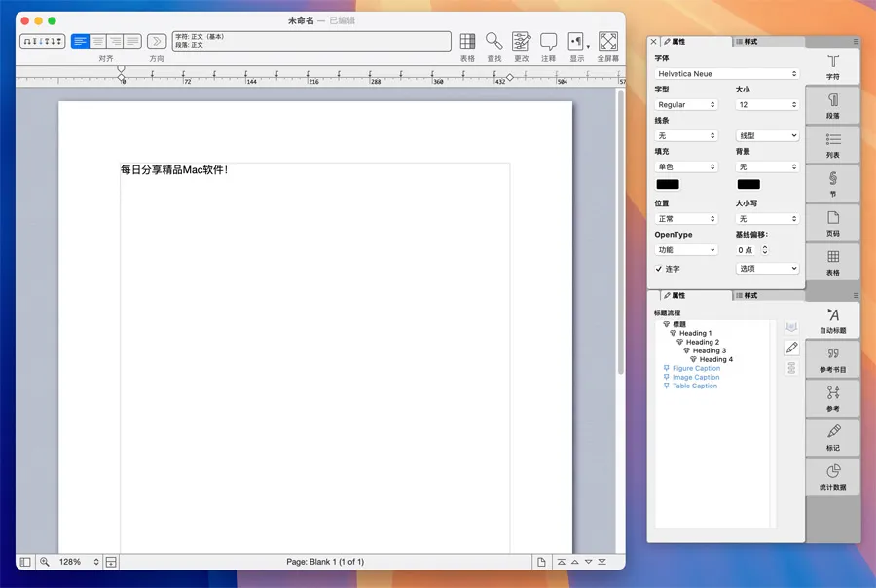Click the 注释 comment bubble icon
Viewport: 876px width, 588px height.
click(549, 41)
